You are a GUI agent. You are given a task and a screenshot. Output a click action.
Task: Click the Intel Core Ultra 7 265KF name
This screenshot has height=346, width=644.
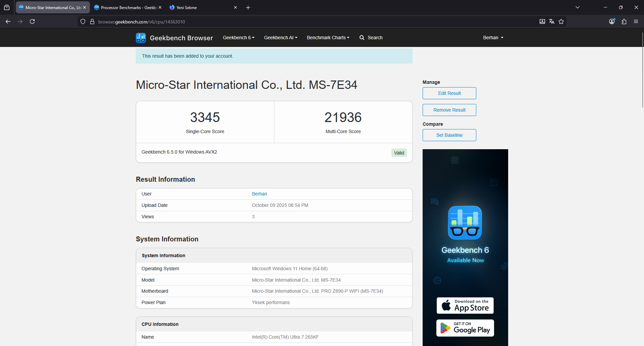pos(285,337)
